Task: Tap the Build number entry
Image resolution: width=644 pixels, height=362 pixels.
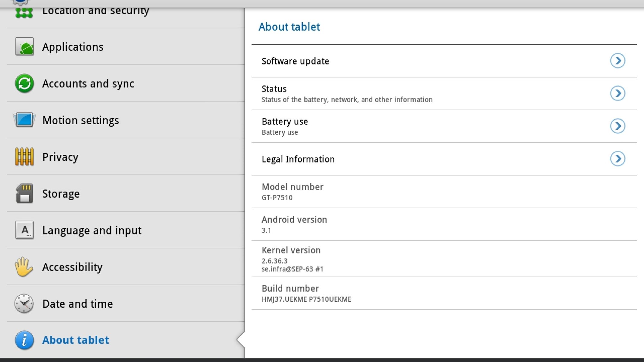Action: click(306, 294)
